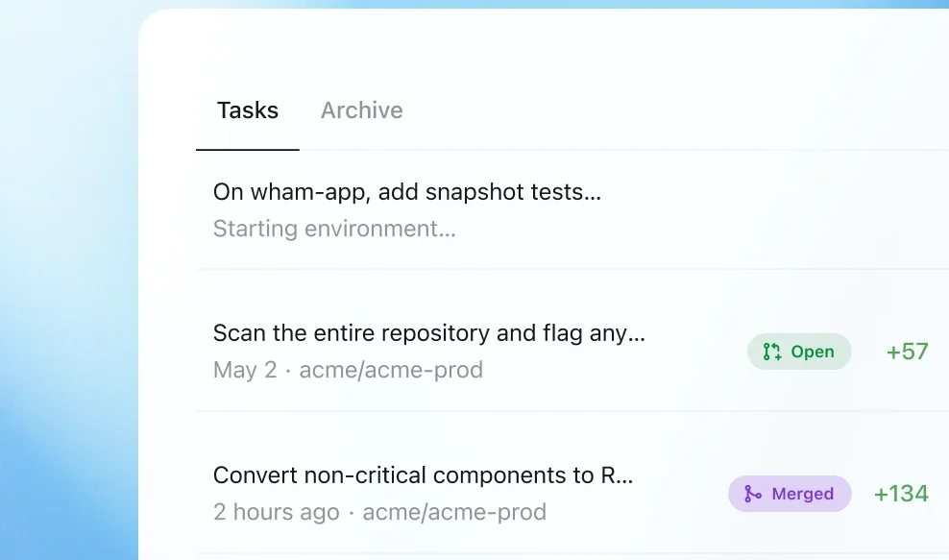Open the Archive tab
This screenshot has height=560, width=949.
(x=361, y=110)
